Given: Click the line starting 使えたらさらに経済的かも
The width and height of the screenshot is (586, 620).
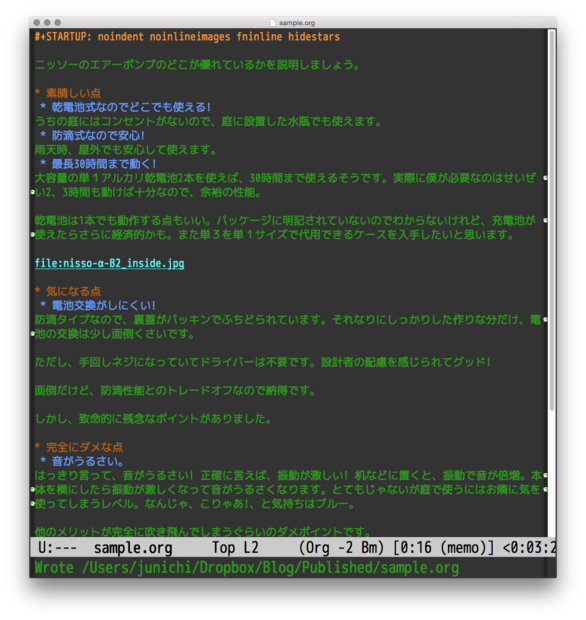Looking at the screenshot, I should [275, 235].
